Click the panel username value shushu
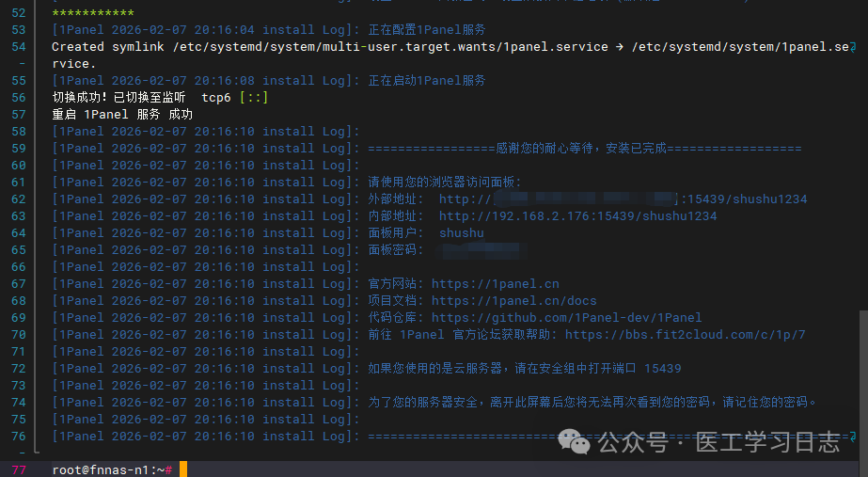 coord(462,232)
